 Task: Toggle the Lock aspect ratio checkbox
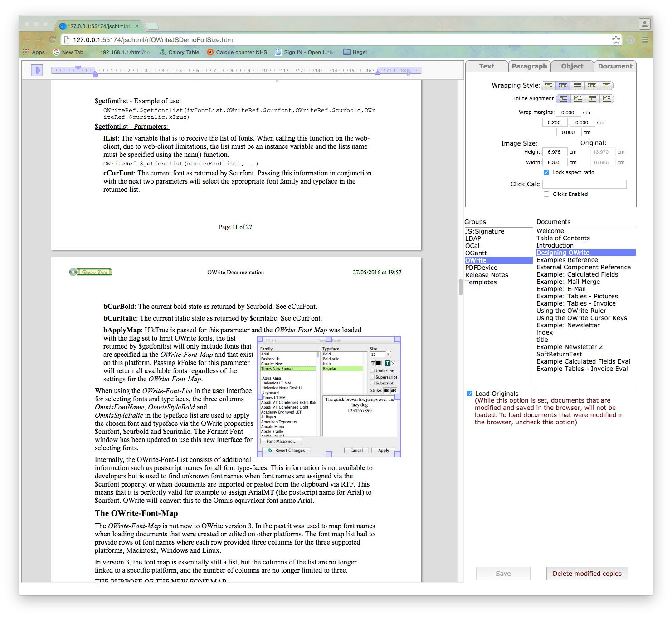(546, 172)
